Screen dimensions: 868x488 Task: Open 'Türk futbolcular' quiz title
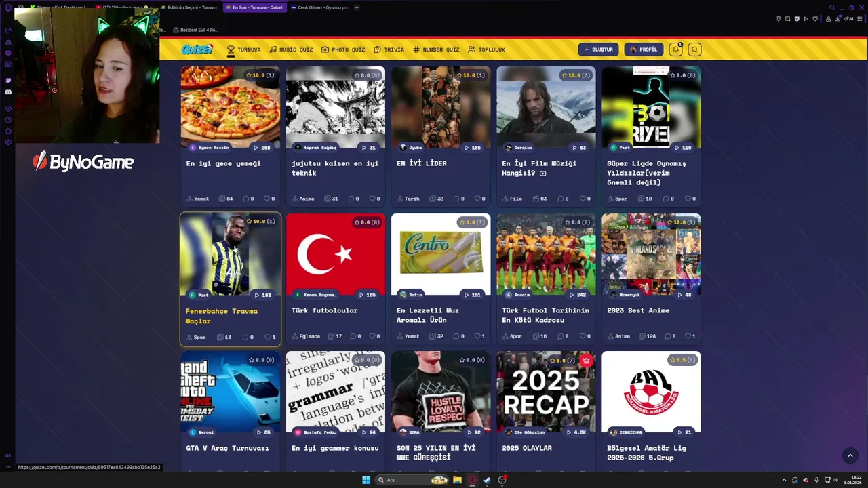point(324,310)
